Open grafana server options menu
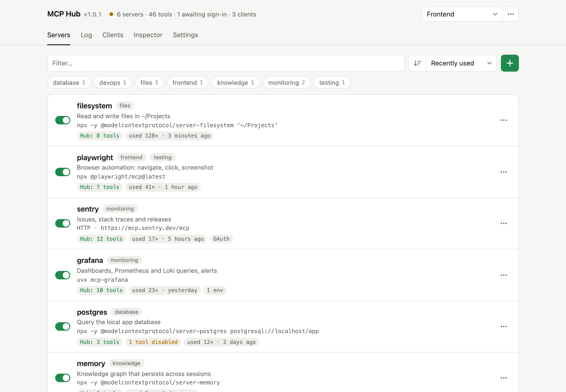 point(504,275)
